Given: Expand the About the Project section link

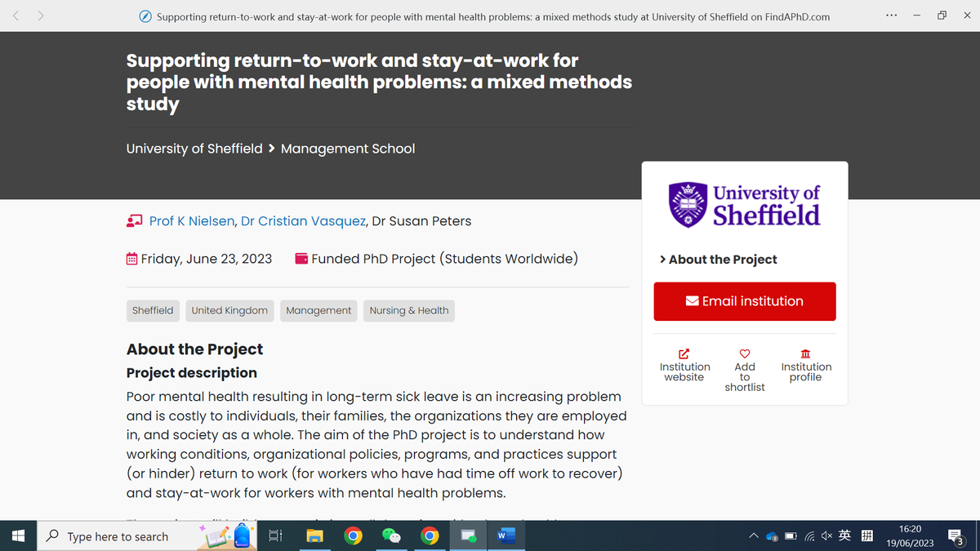Looking at the screenshot, I should (718, 260).
